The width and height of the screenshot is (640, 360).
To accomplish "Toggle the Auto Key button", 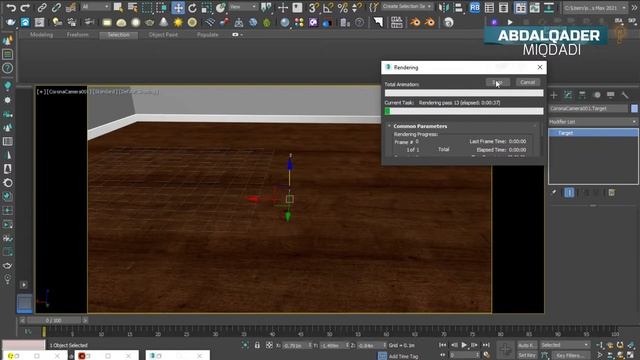I will click(527, 345).
